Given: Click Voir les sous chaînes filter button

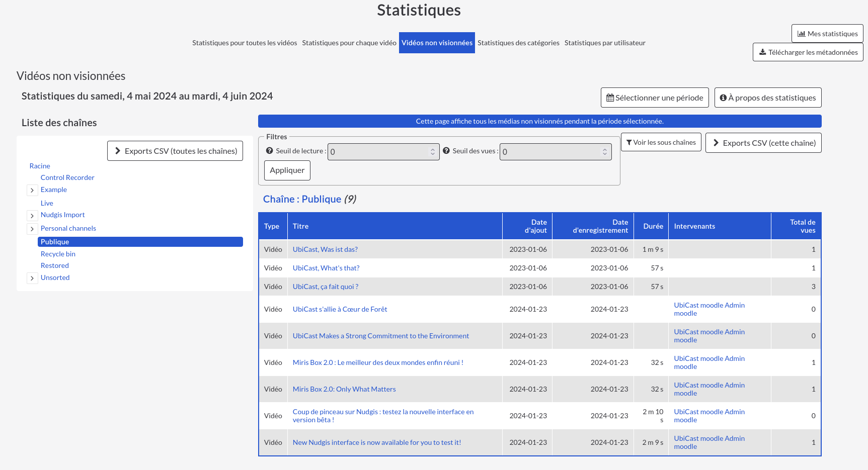Looking at the screenshot, I should (x=661, y=142).
